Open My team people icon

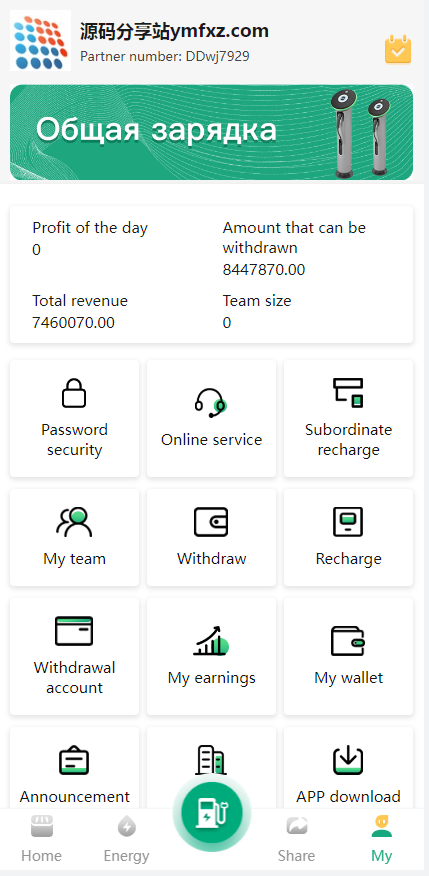point(74,522)
